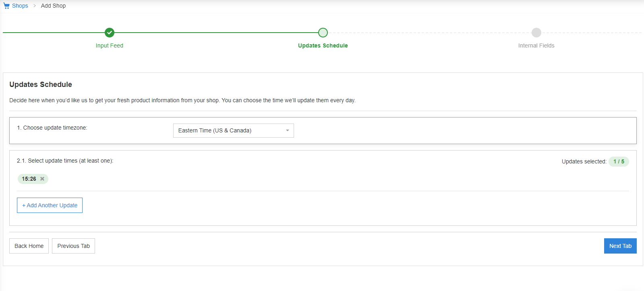Click the 1 / 5 updates selected badge
The height and width of the screenshot is (291, 644).
pyautogui.click(x=619, y=161)
